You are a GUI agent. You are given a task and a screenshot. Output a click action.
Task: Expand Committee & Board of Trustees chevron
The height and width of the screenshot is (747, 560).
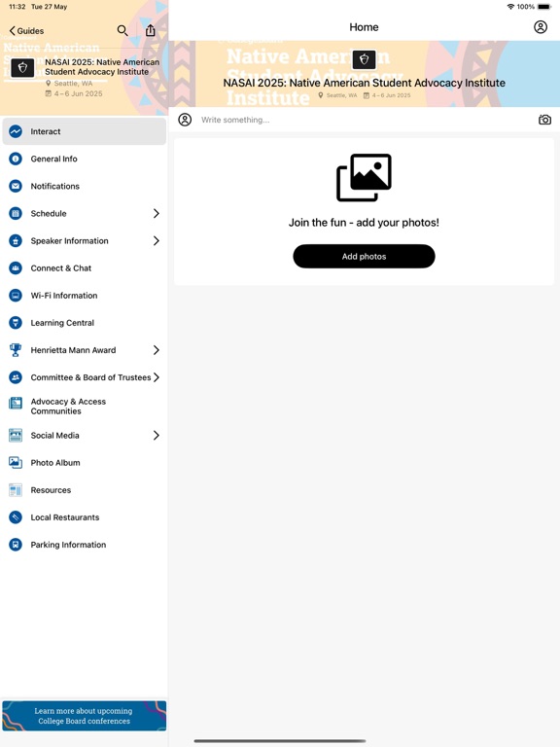(x=157, y=377)
